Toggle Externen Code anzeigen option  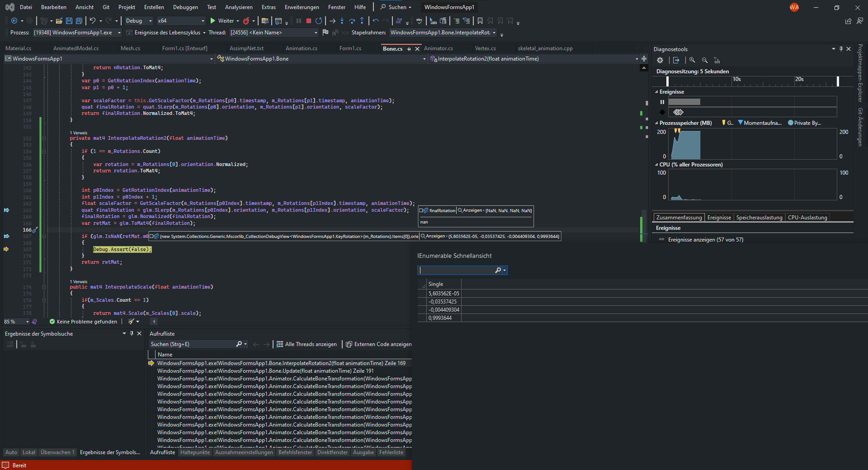tap(379, 344)
